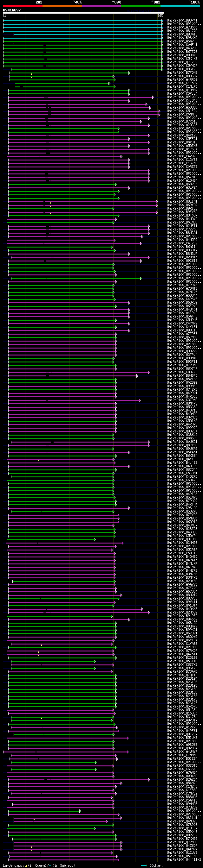Click the cyan alignment bar for B9GP41
Viewport: 203px width, 868px height.
(83, 21)
